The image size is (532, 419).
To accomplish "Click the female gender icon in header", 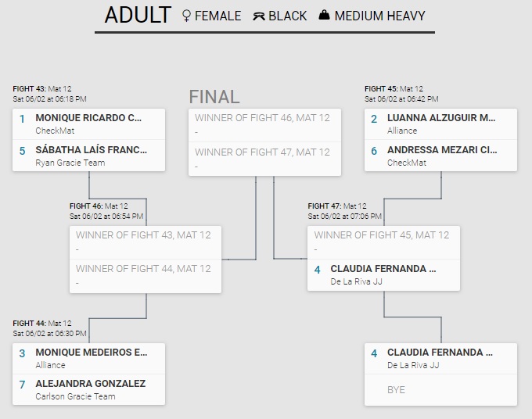I will [x=186, y=16].
